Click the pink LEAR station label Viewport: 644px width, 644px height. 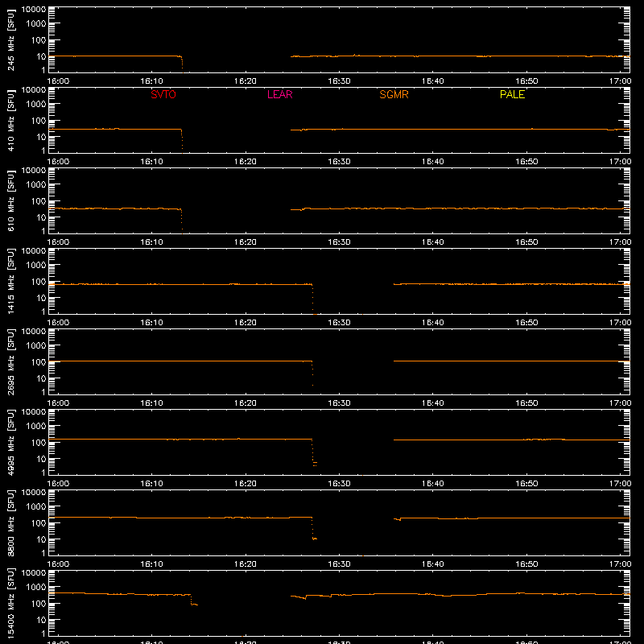point(279,94)
